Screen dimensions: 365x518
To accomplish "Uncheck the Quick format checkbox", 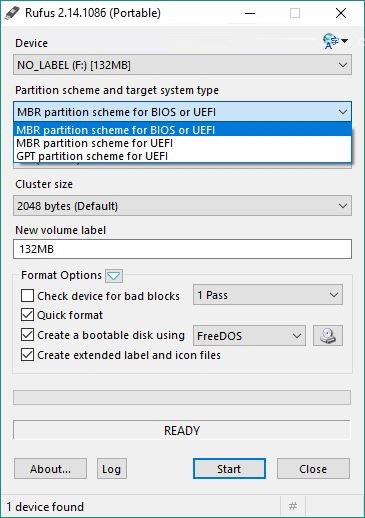I will tap(27, 315).
